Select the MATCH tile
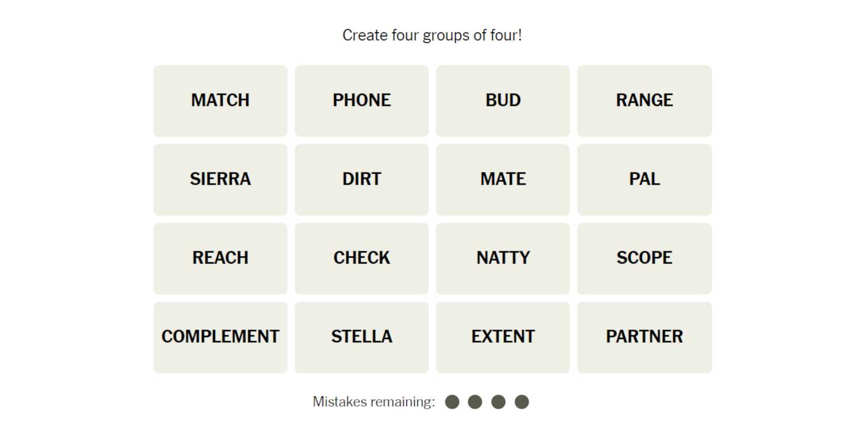The height and width of the screenshot is (434, 868). (220, 100)
